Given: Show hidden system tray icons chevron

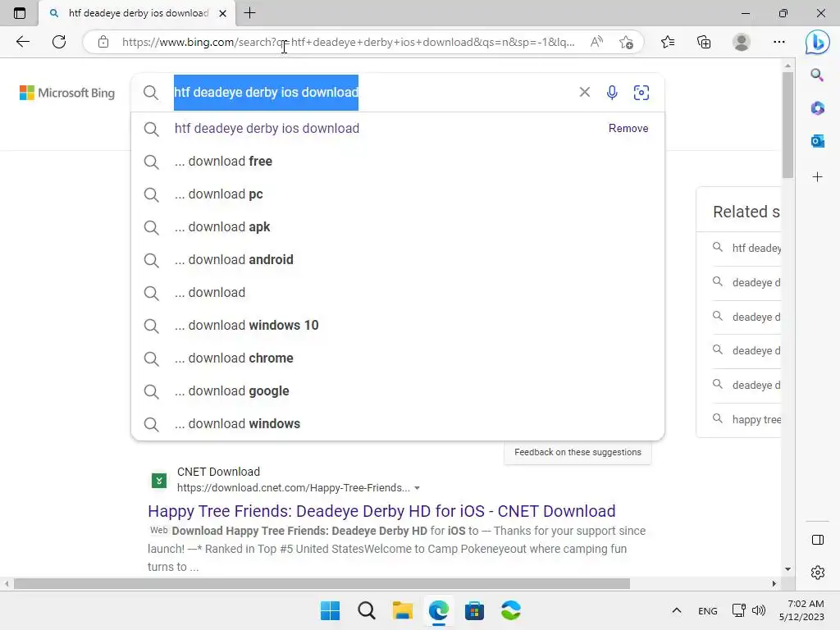Looking at the screenshot, I should [x=677, y=610].
